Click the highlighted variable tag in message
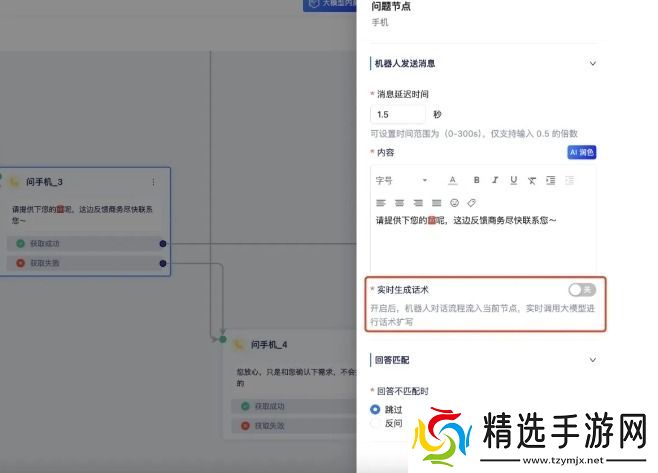658x473 pixels. 432,220
